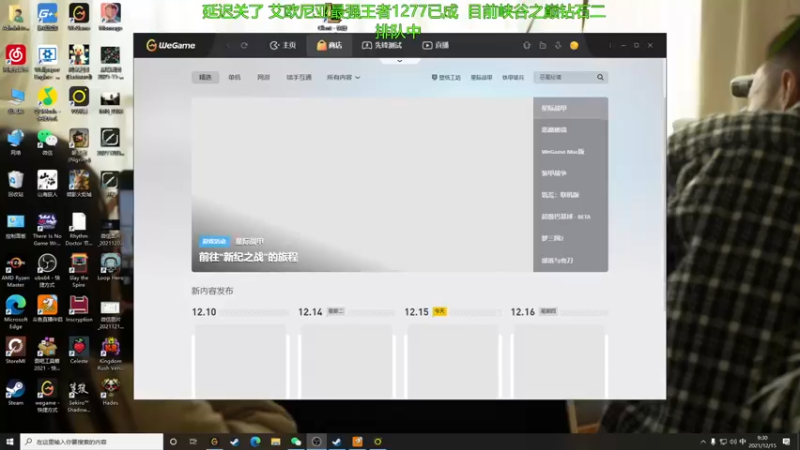800x450 pixels.
Task: Open the 直播 live stream tab
Action: pos(435,45)
